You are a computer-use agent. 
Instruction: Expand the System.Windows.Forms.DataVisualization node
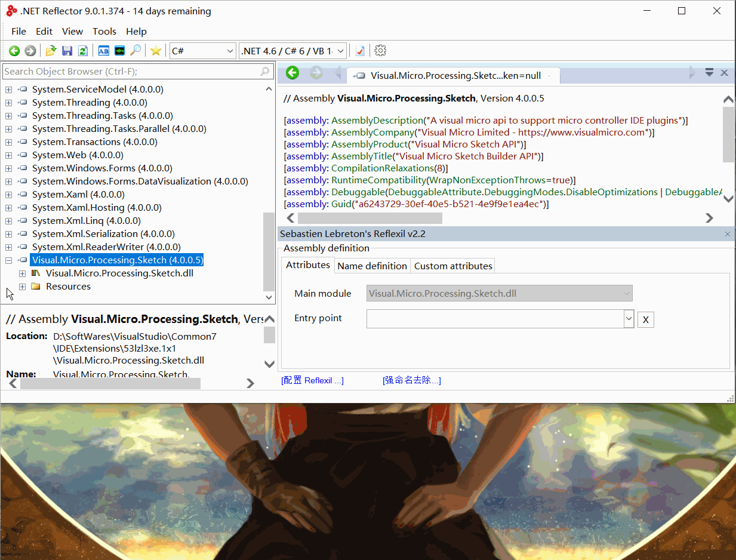coord(8,181)
